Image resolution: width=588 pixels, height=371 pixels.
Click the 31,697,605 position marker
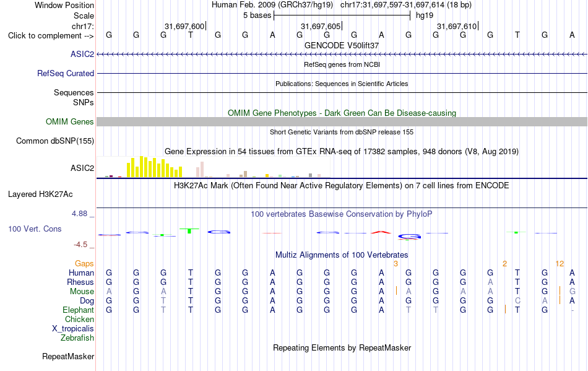pos(321,26)
